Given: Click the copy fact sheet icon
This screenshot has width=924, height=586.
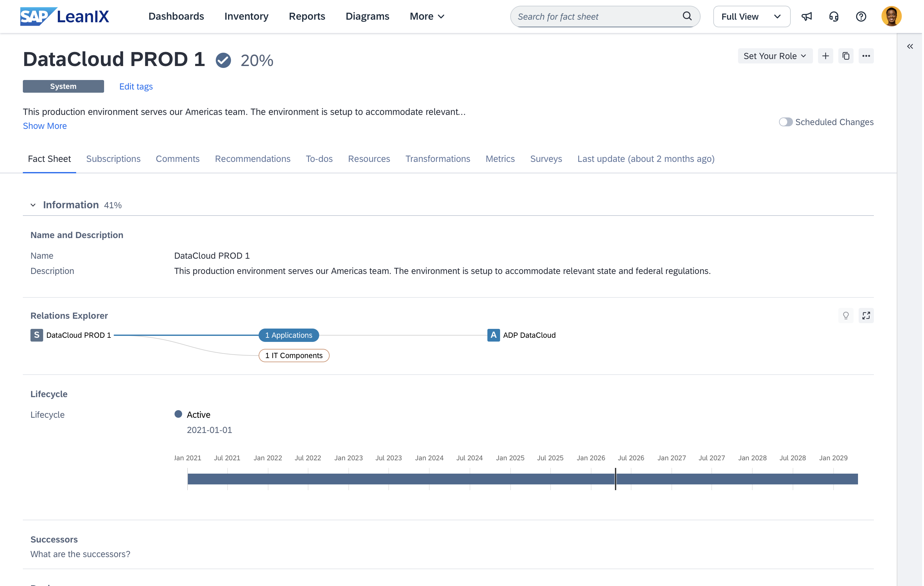Looking at the screenshot, I should [846, 56].
